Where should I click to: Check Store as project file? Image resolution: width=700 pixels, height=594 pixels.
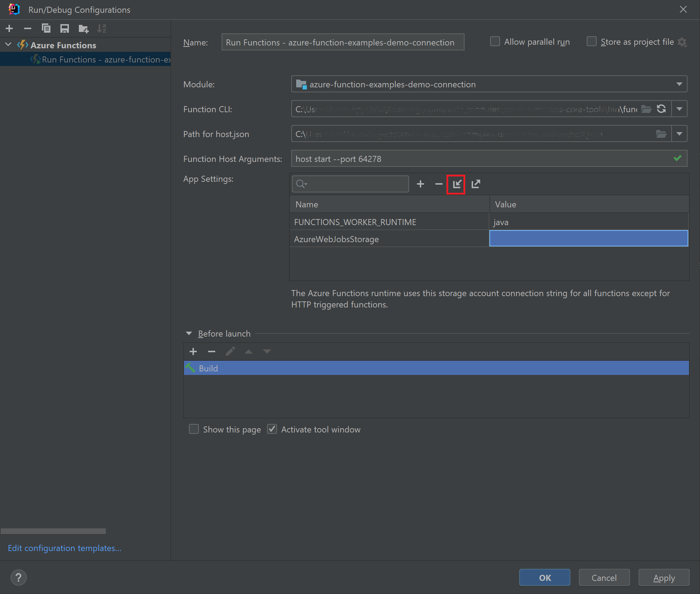pos(592,42)
